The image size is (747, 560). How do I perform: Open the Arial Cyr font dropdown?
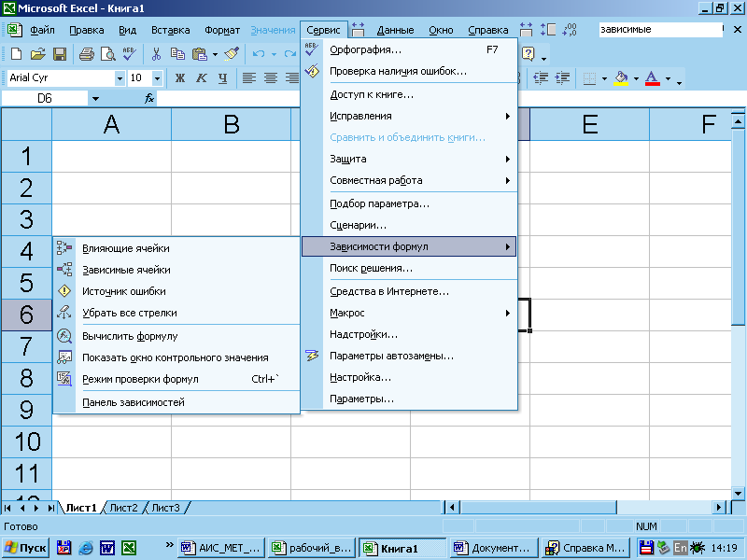click(x=120, y=78)
